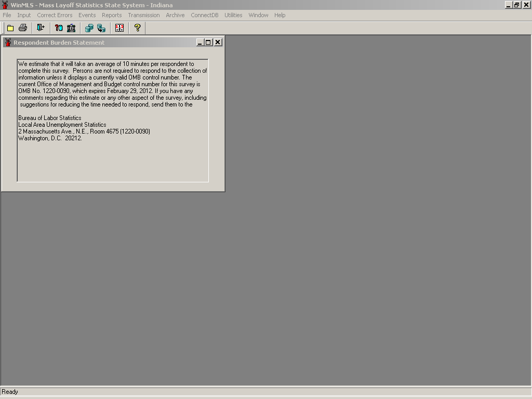Close the Respondent Burden Statement window
532x399 pixels.
pyautogui.click(x=218, y=43)
